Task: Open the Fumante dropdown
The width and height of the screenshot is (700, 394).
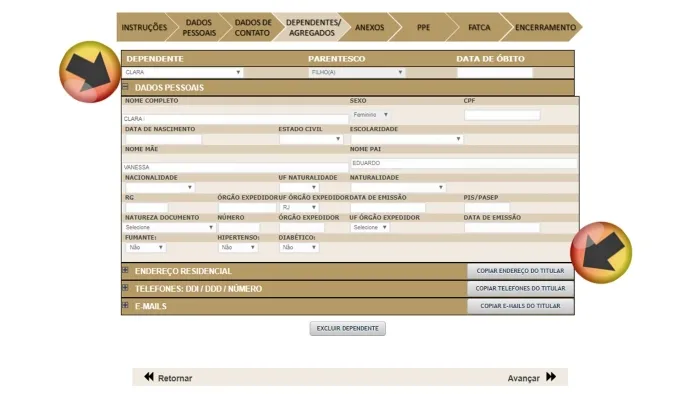Action: (146, 247)
